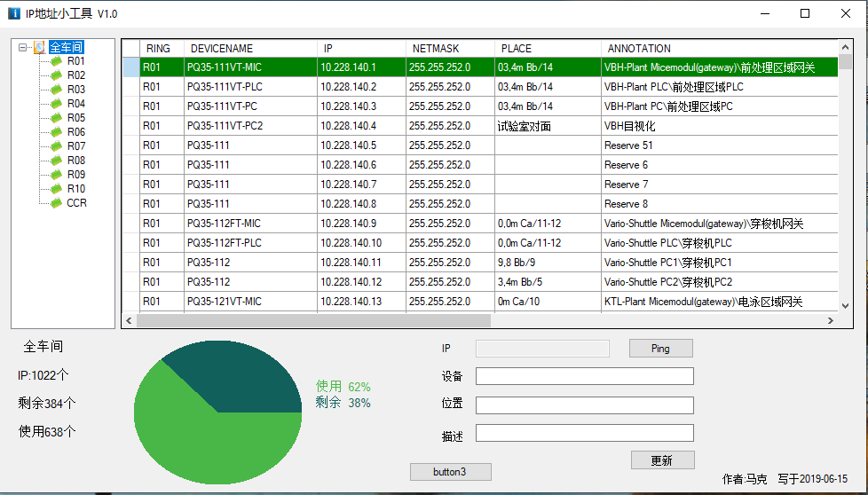The image size is (868, 495).
Task: Click the green icon beside R09
Action: [x=57, y=175]
